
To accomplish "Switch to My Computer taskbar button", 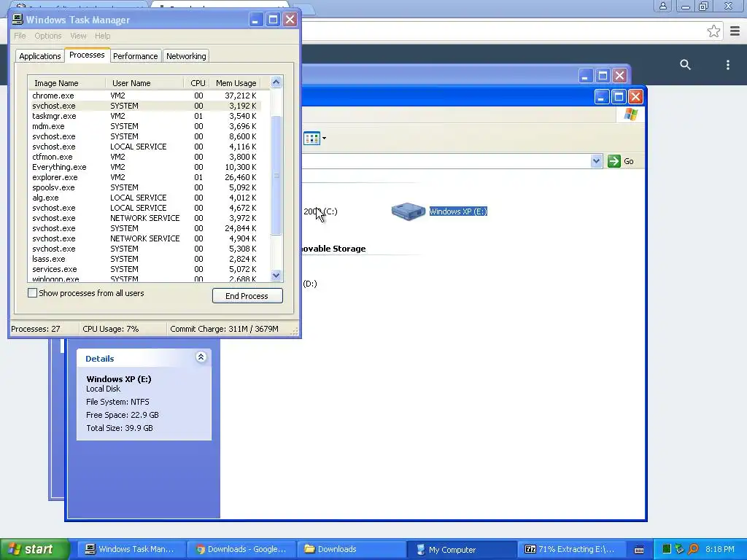I will coord(462,549).
